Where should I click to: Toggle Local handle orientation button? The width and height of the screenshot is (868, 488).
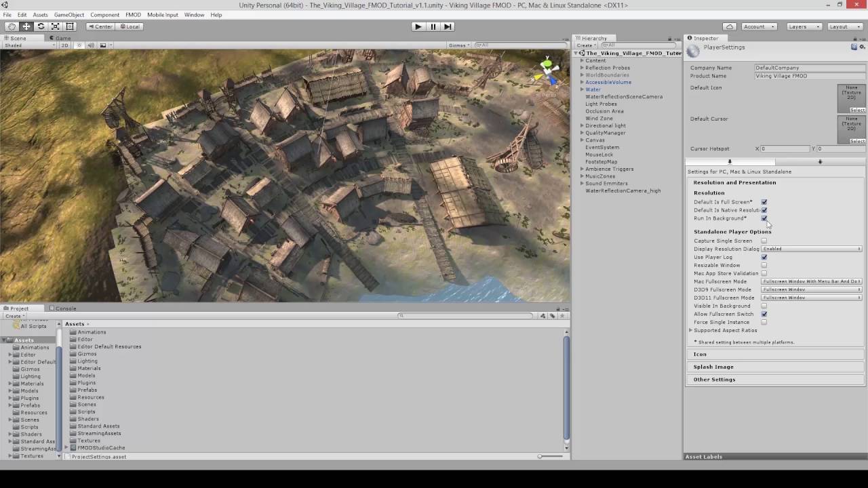coord(129,26)
